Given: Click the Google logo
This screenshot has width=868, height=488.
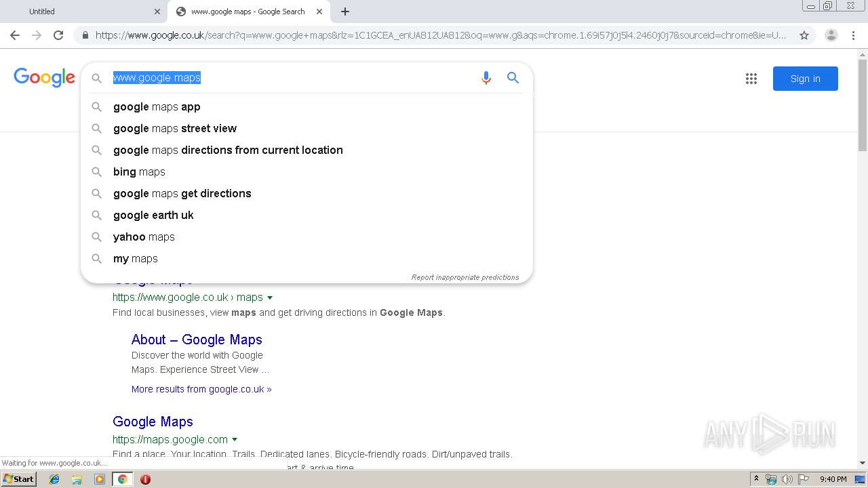Looking at the screenshot, I should click(x=44, y=78).
